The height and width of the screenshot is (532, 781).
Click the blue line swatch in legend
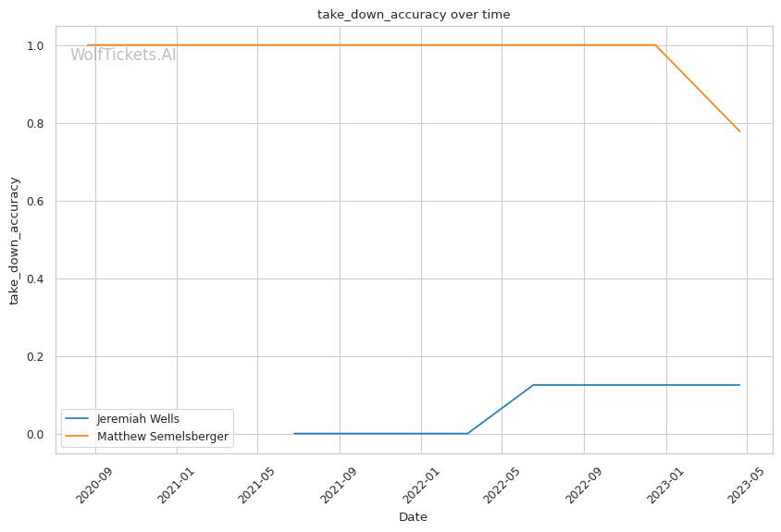[x=78, y=419]
